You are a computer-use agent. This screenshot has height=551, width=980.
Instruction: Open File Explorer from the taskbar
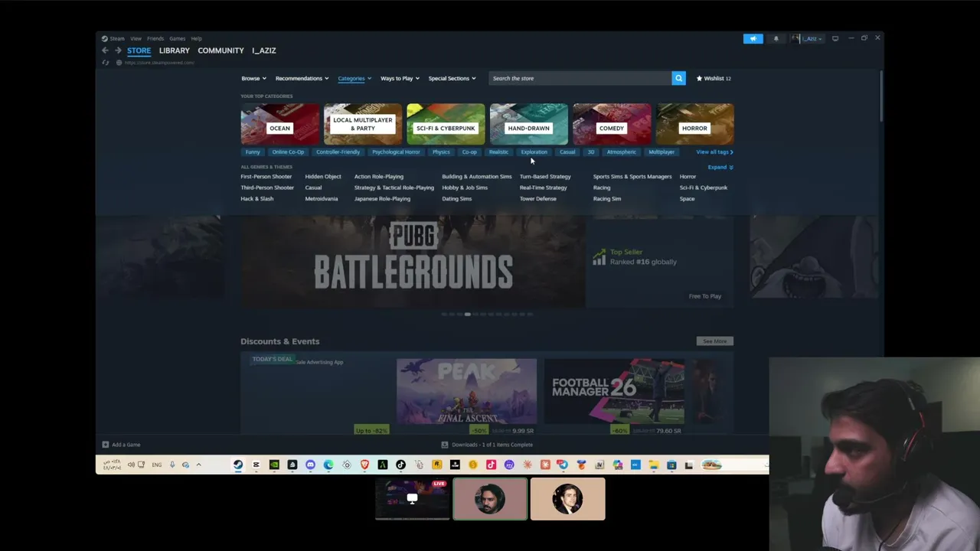pos(653,465)
